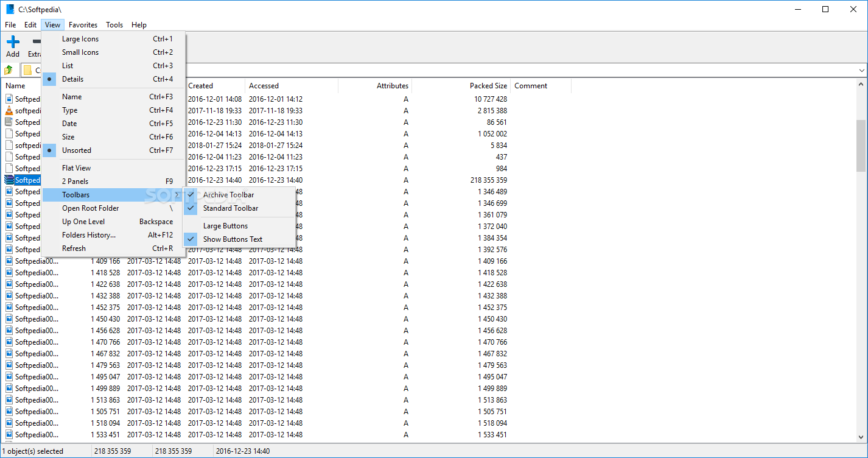Click the highlighted archive books icon
This screenshot has height=458, width=868.
(x=9, y=180)
